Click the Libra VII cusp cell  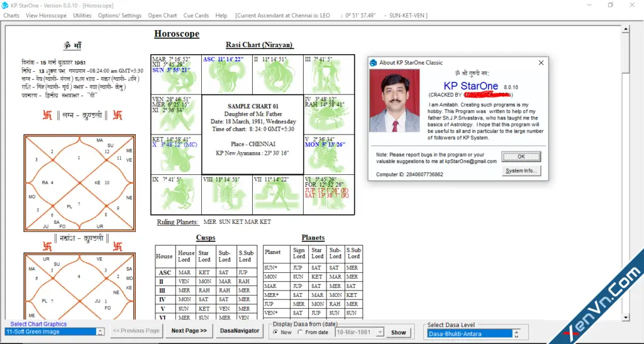[x=278, y=194]
